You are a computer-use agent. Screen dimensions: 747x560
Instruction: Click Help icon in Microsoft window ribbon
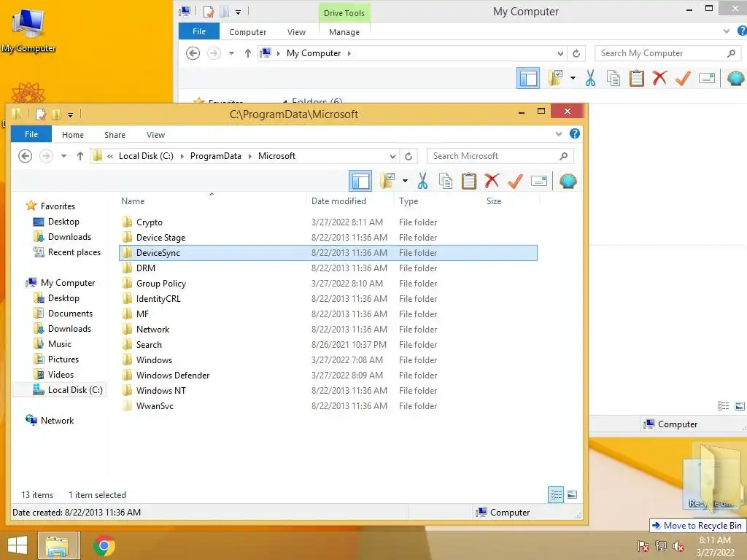(575, 134)
